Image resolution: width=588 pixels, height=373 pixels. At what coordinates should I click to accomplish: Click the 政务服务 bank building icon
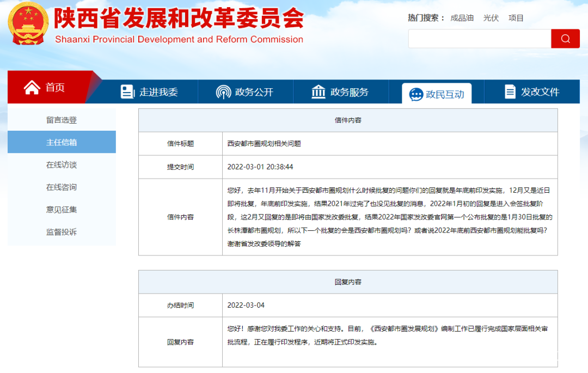click(x=318, y=91)
